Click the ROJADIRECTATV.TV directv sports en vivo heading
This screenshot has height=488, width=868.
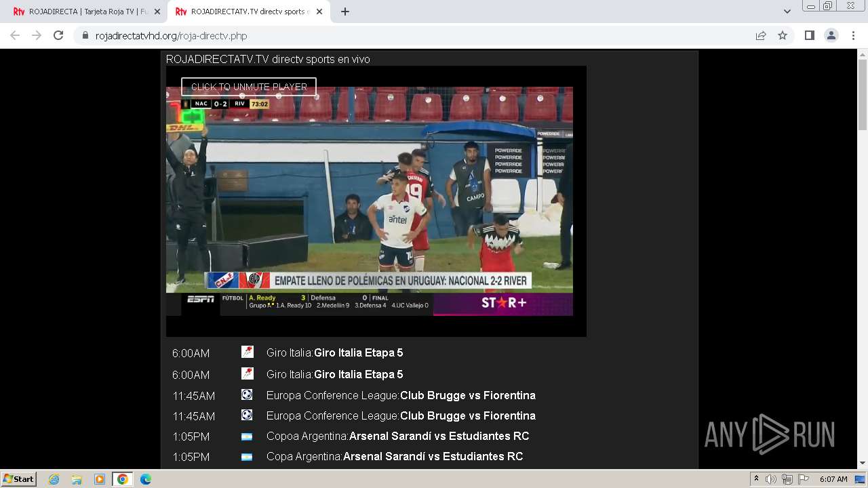tap(268, 59)
